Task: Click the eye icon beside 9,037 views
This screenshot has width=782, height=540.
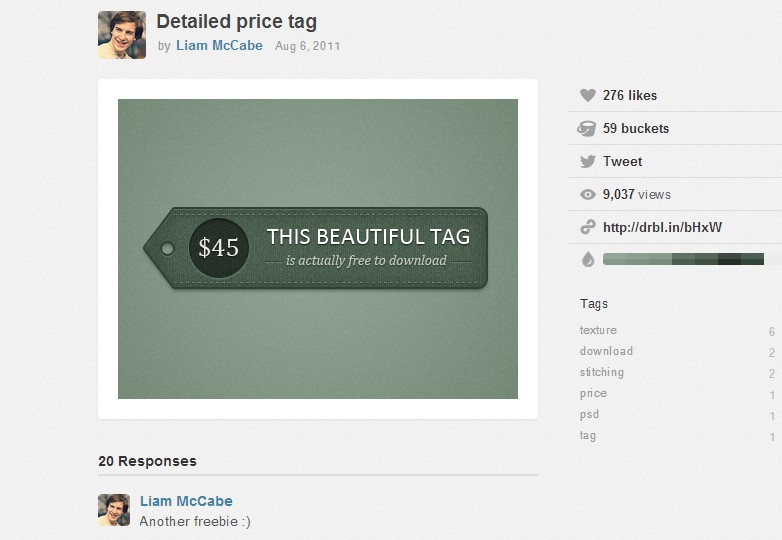Action: (587, 195)
